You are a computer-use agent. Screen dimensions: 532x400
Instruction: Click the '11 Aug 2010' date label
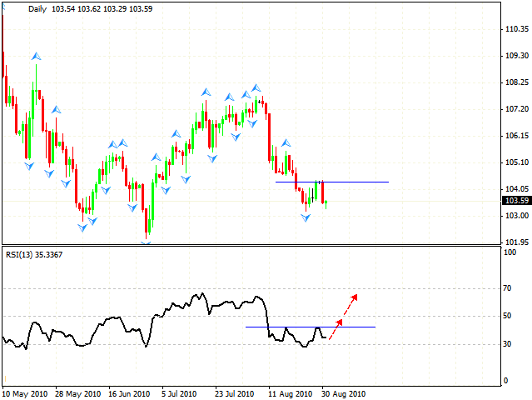point(290,394)
